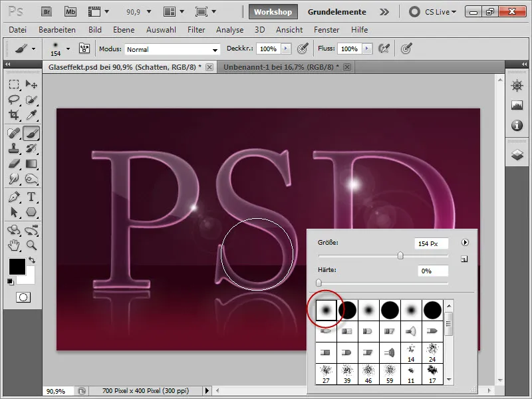Choose the Pen tool
This screenshot has width=532, height=399.
14,197
